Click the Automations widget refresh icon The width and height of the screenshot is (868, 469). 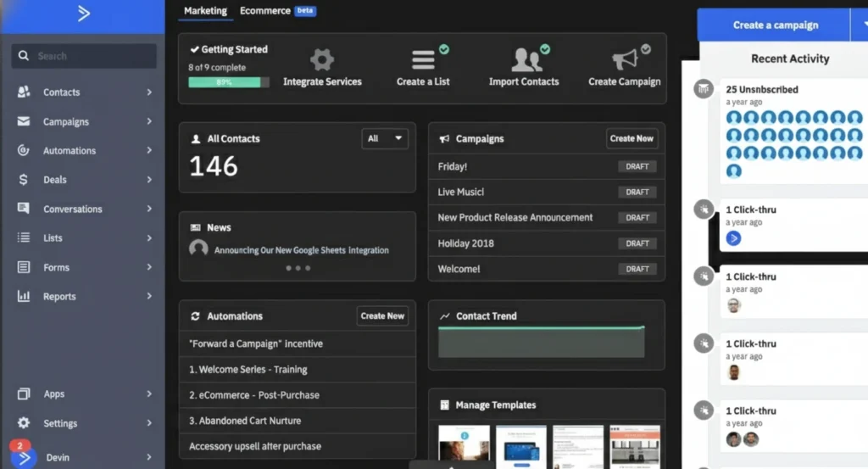point(195,316)
